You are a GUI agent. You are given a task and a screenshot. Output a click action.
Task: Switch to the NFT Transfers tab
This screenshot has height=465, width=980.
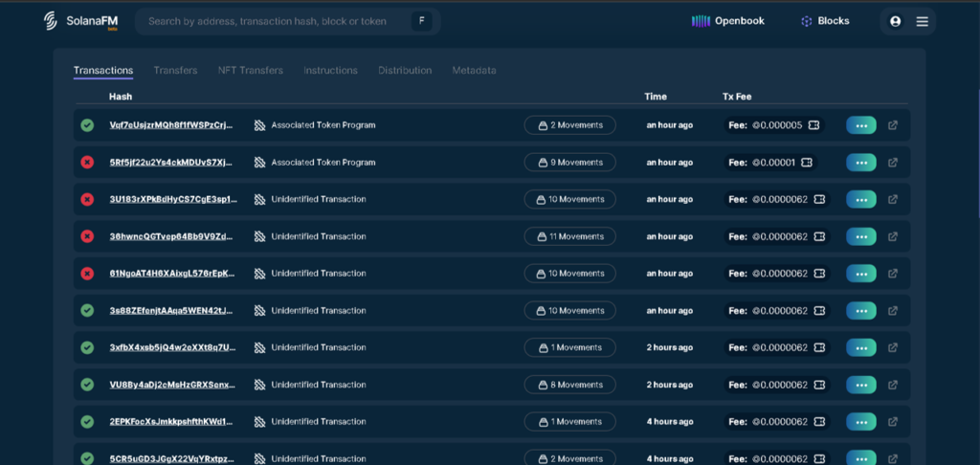point(251,71)
